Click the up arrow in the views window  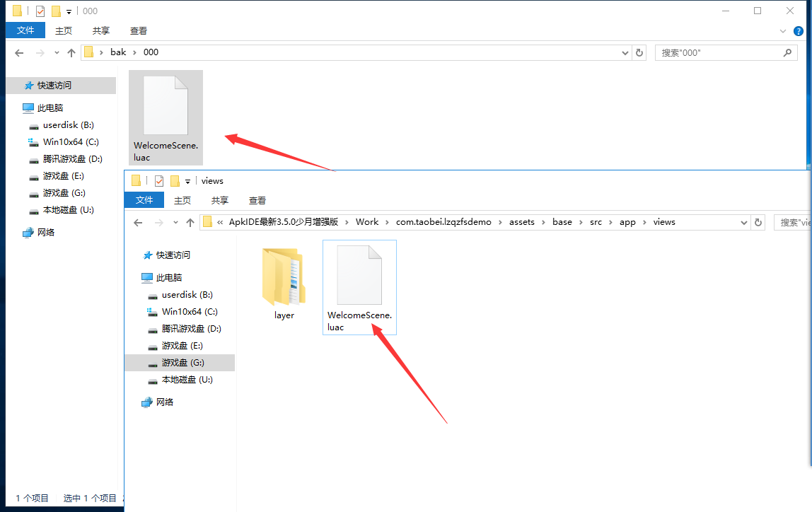pos(190,222)
